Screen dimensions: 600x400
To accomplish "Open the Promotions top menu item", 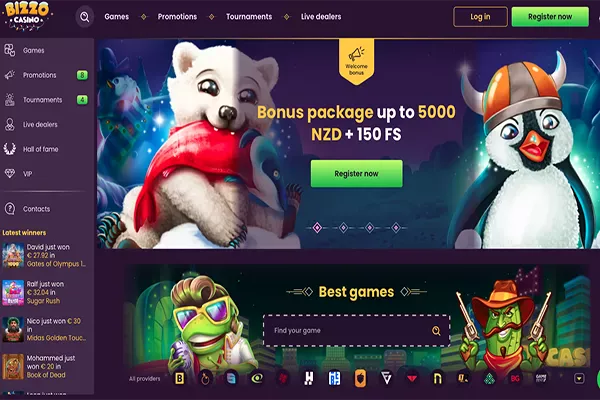I will (177, 17).
